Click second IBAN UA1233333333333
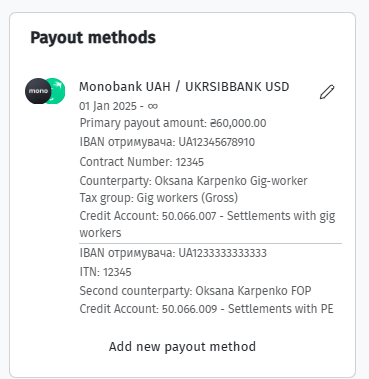 tap(223, 253)
